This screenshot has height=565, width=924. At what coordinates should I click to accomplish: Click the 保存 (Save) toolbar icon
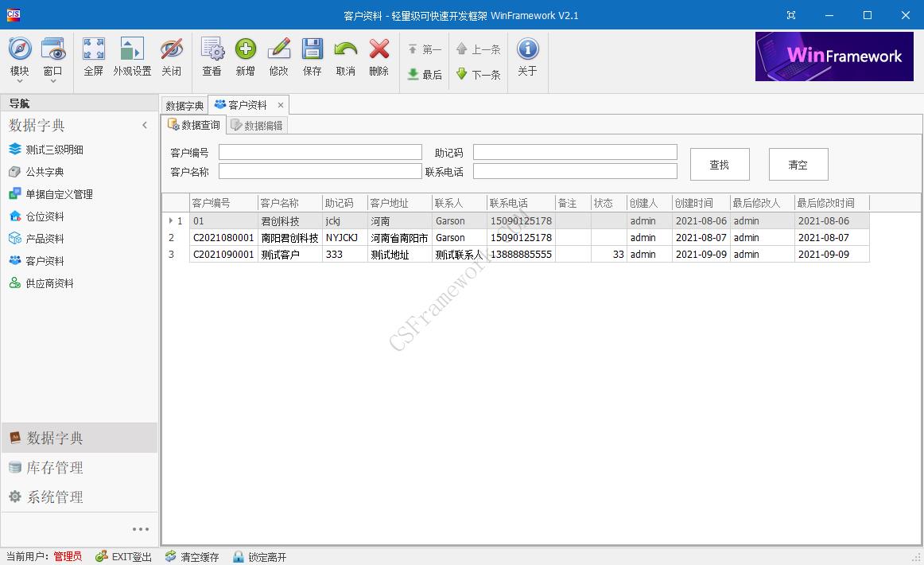tap(313, 56)
